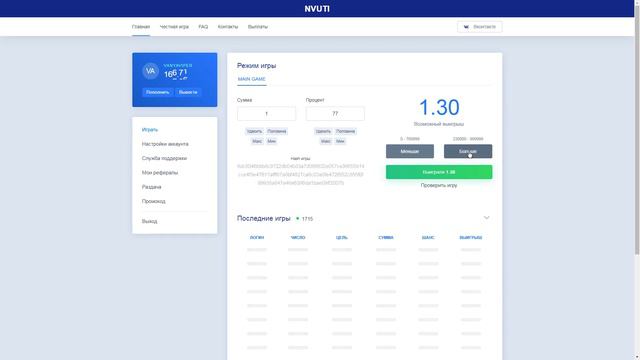Viewport: 640px width, 360px height.
Task: Click the ШАНС column header
Action: pos(428,238)
